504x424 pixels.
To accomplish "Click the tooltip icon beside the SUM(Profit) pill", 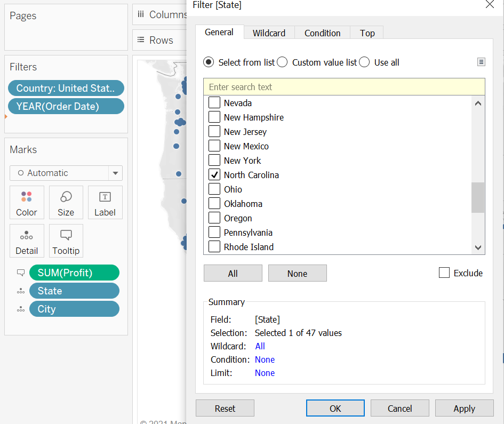I will [20, 273].
